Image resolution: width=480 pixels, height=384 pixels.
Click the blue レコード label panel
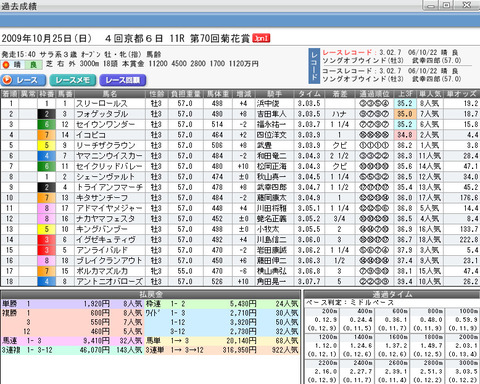(314, 66)
